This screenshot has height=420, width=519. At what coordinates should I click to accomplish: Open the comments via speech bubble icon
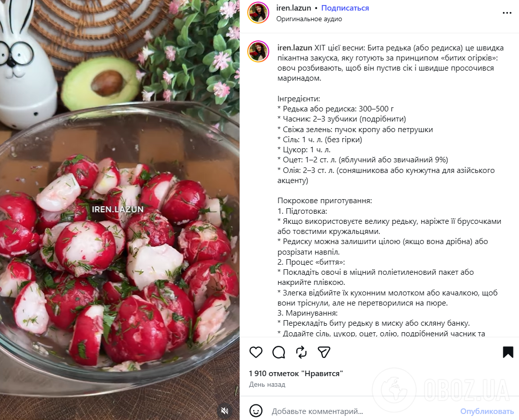pos(278,353)
